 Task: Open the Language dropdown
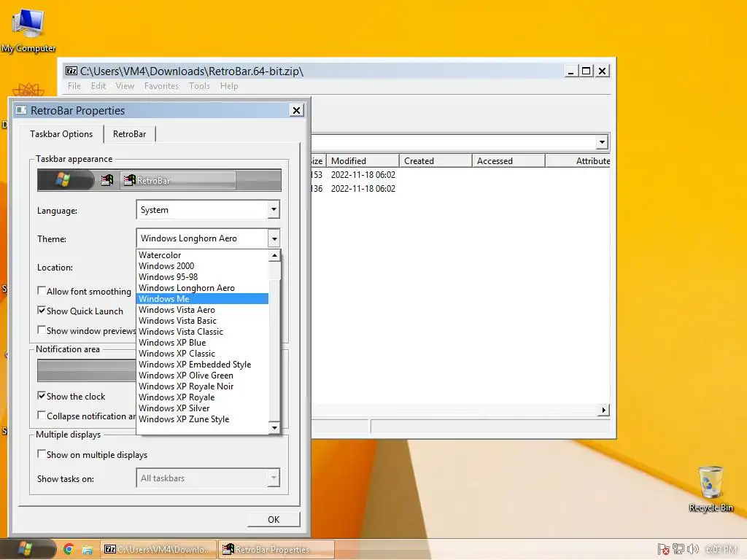208,209
